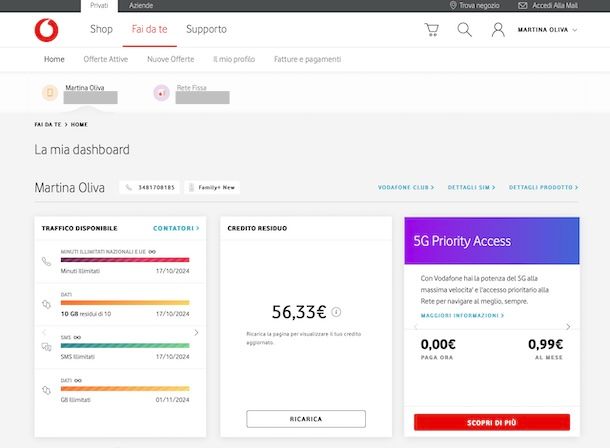Screen dimensions: 610x448
Task: Click the user profile icon
Action: 498,30
